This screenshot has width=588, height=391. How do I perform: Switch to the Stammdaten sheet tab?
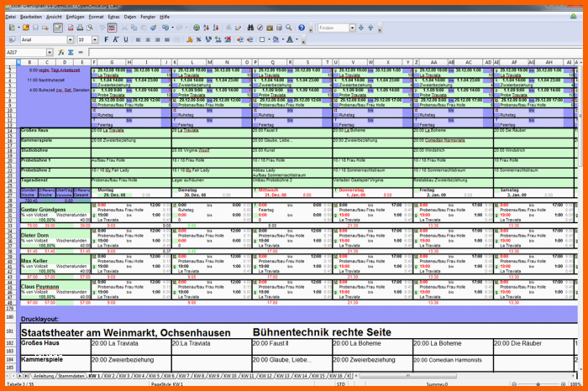pos(71,375)
